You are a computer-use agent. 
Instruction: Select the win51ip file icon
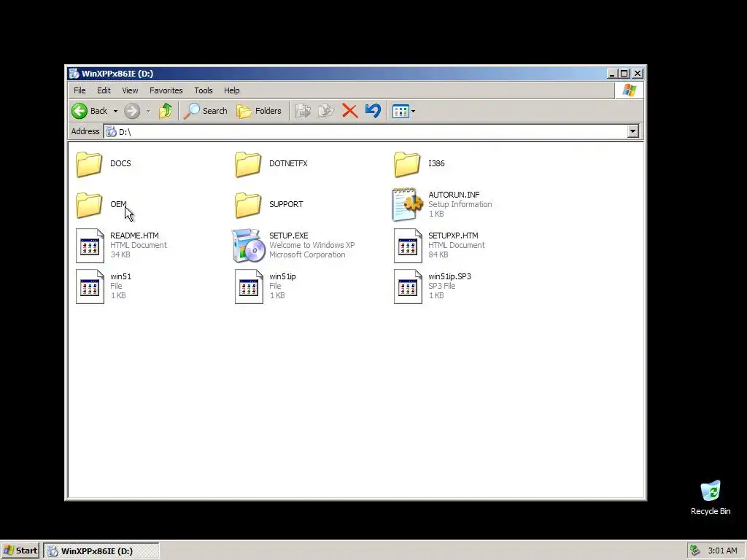249,287
